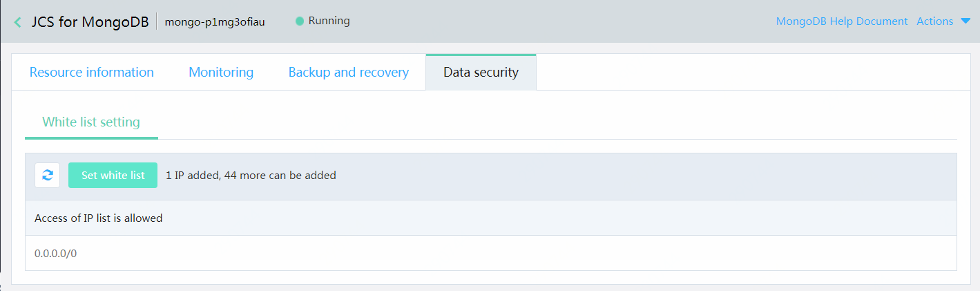The image size is (980, 291).
Task: Click the JCS for MongoDB title
Action: (90, 21)
